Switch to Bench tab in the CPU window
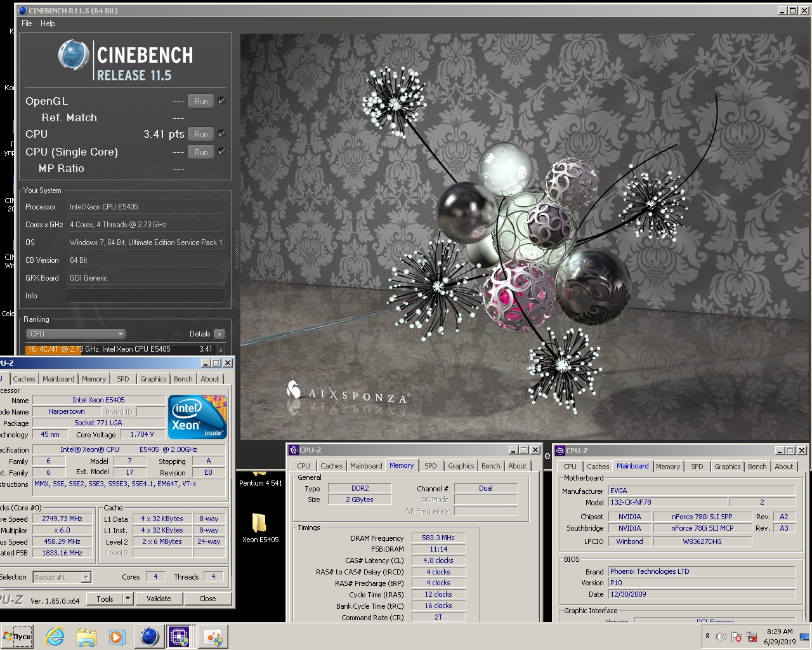Viewport: 812px width, 650px height. click(x=183, y=379)
